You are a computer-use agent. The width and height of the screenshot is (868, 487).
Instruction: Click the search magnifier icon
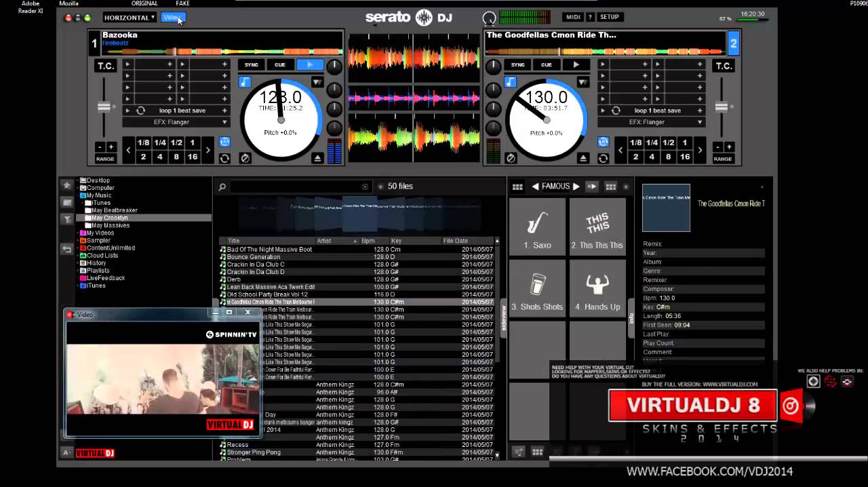coord(222,187)
